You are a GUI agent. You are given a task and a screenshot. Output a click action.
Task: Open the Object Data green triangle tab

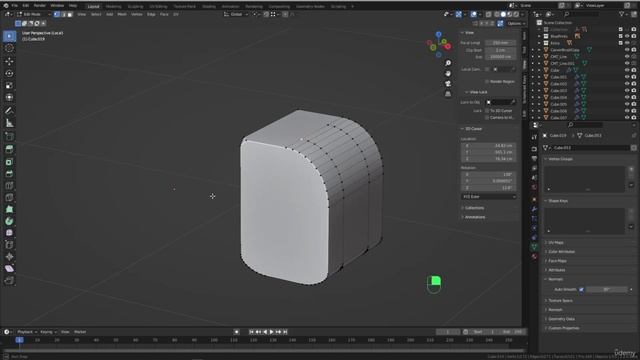pyautogui.click(x=534, y=247)
